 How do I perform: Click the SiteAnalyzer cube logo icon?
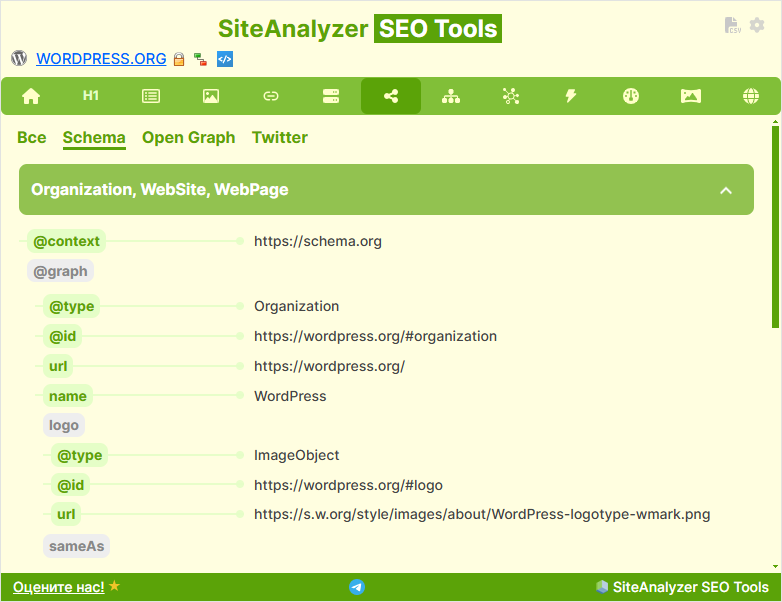602,587
